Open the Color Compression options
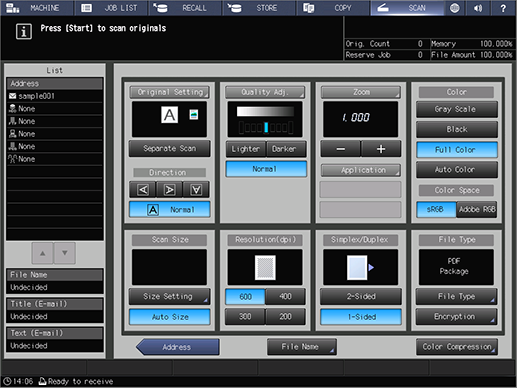This screenshot has width=517, height=388. coord(457,347)
